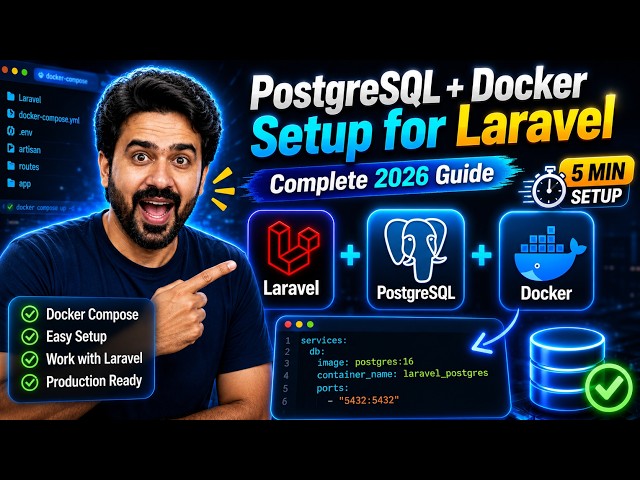Image resolution: width=640 pixels, height=480 pixels.
Task: Click the yellow dot of the code snippet window
Action: (x=299, y=324)
